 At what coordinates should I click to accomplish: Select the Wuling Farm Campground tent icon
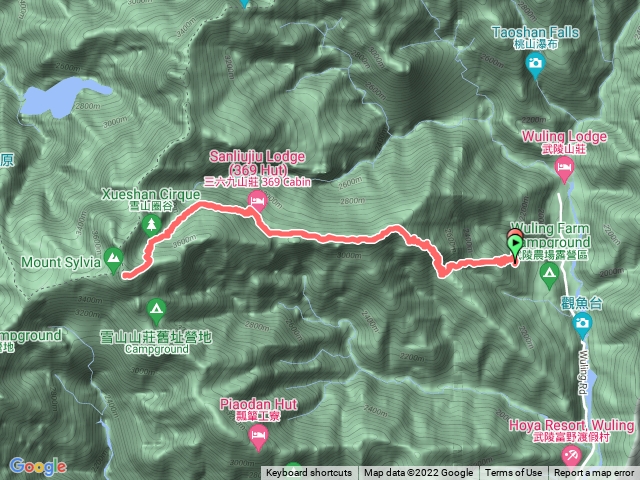(x=549, y=276)
